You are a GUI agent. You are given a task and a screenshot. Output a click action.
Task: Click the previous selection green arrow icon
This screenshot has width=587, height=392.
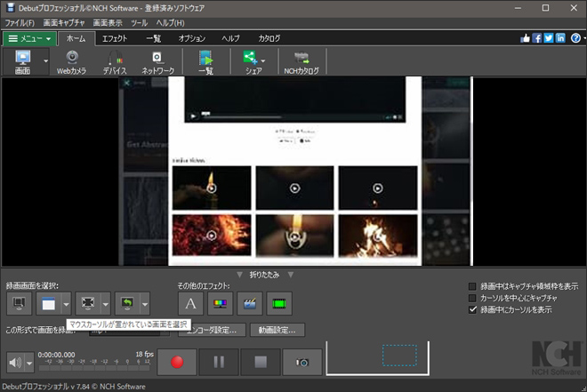(x=127, y=303)
